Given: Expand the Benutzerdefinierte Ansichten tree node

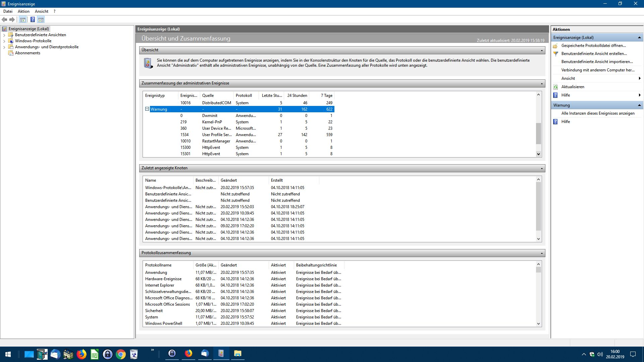Looking at the screenshot, I should pos(4,35).
